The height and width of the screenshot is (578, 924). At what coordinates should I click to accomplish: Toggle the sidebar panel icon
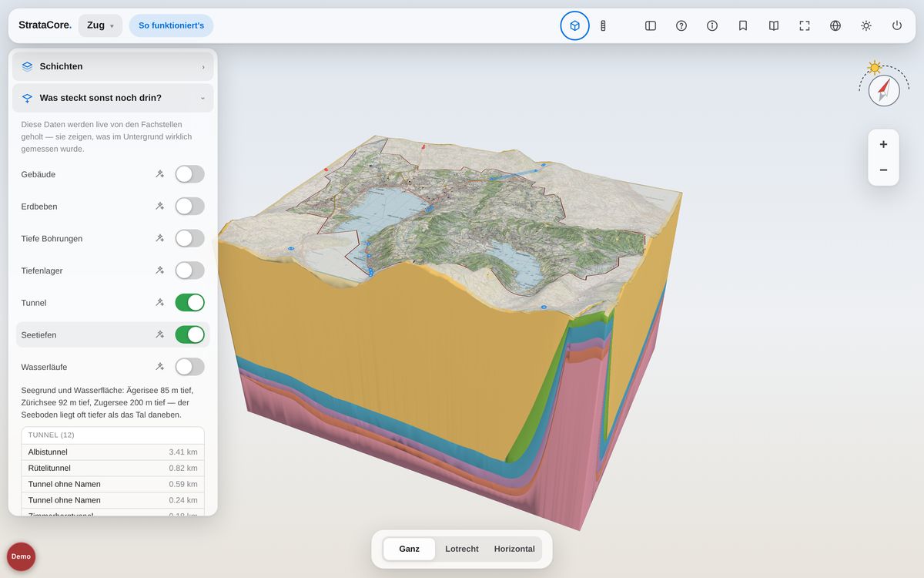pyautogui.click(x=651, y=25)
